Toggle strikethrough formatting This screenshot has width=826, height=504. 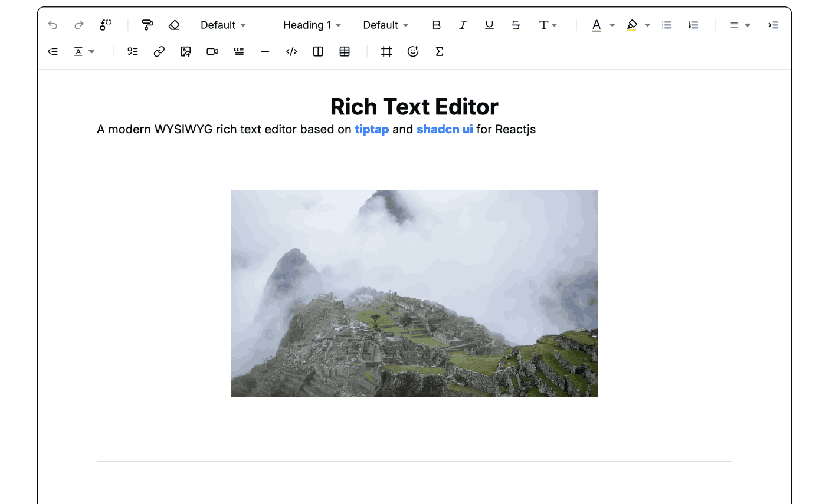coord(516,25)
